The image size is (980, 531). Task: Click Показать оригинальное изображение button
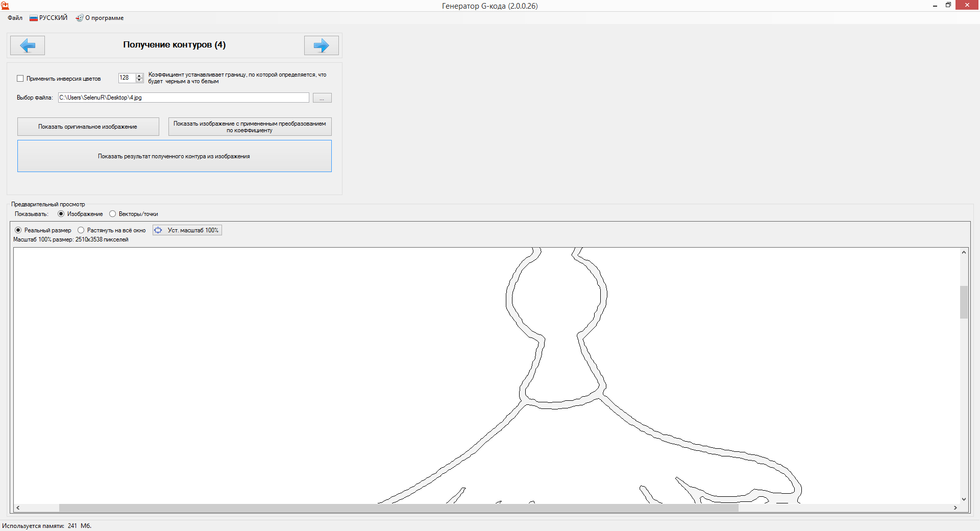[88, 127]
